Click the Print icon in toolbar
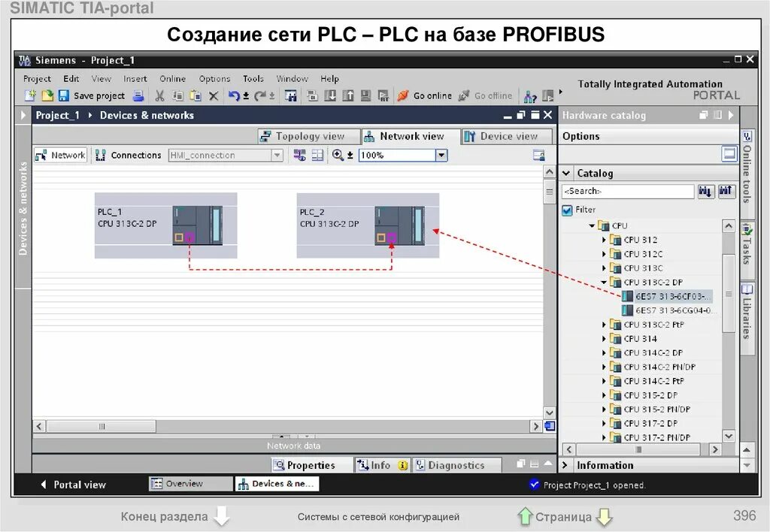770x532 pixels. point(138,95)
